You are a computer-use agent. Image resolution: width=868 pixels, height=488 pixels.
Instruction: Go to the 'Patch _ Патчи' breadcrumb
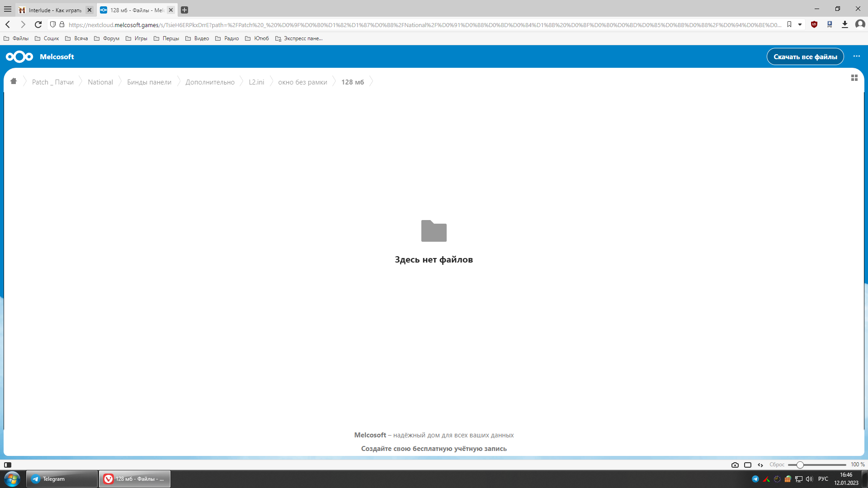(x=52, y=82)
